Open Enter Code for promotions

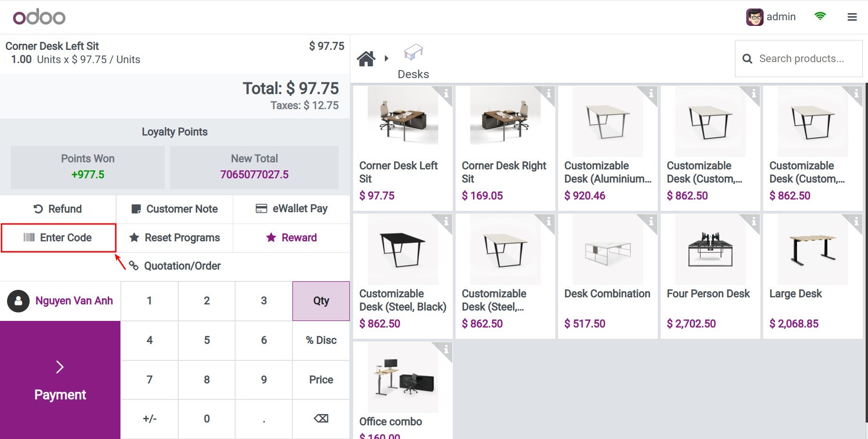[x=58, y=238]
